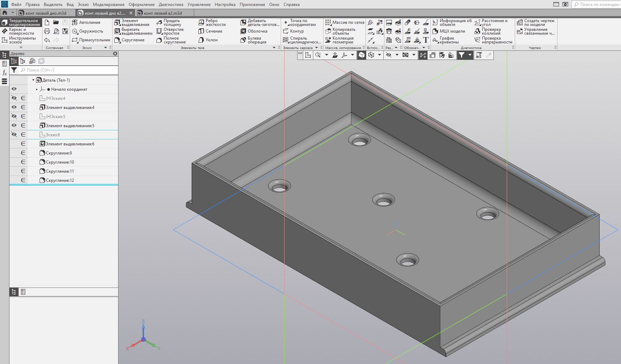
Task: Open the Эскиз panel dropdown arrow
Action: pyautogui.click(x=105, y=48)
